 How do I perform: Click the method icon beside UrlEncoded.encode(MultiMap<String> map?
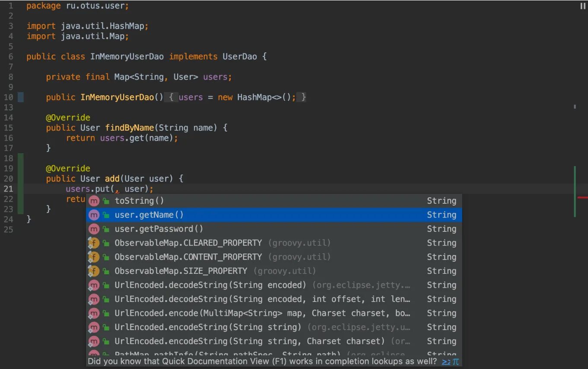[94, 313]
